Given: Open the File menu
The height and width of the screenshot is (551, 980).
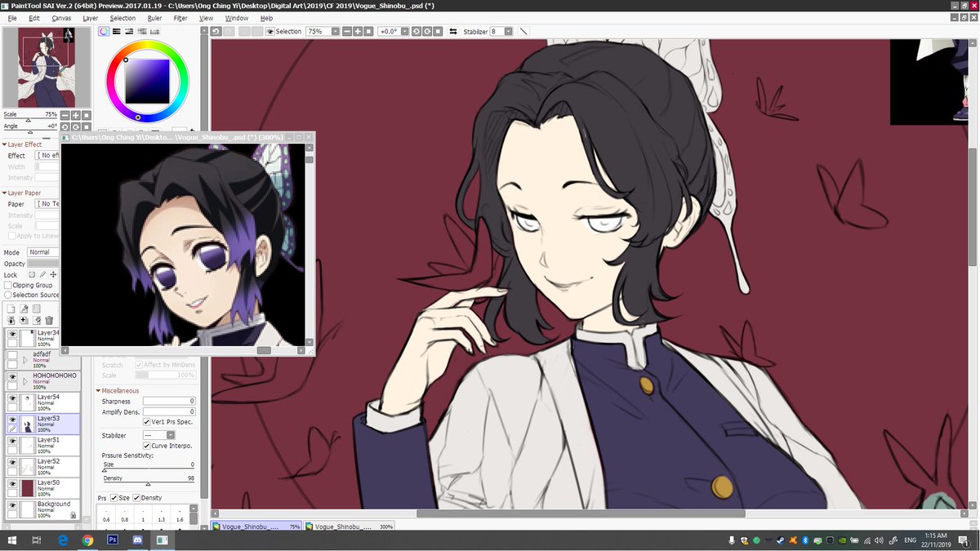Looking at the screenshot, I should pos(12,18).
